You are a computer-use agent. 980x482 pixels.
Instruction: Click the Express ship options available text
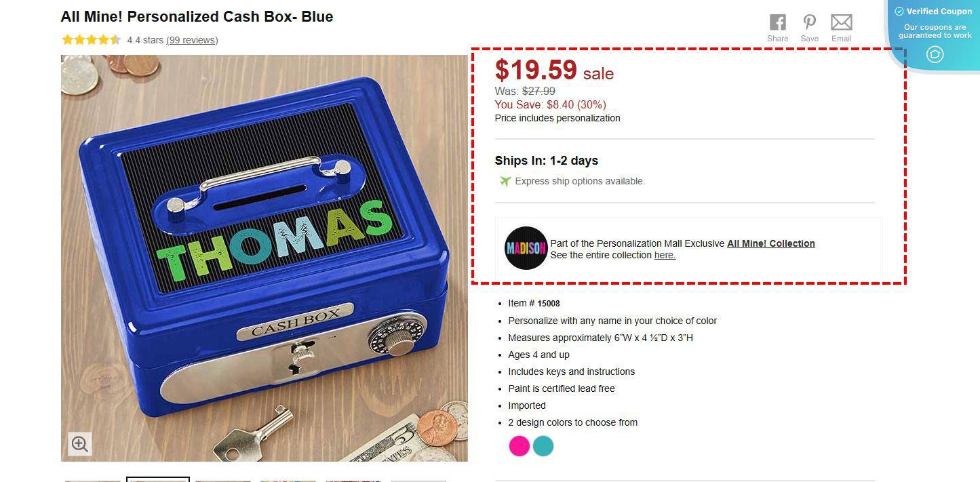tap(580, 181)
